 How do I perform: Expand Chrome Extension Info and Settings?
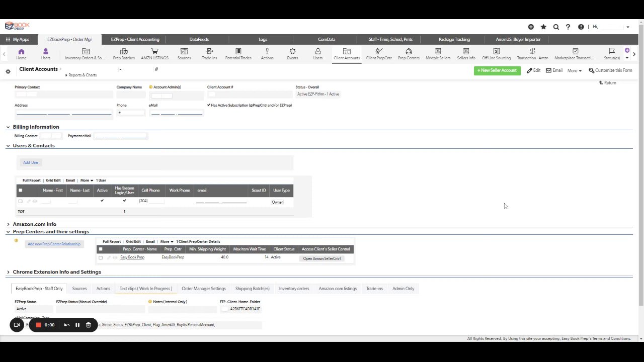pyautogui.click(x=8, y=272)
